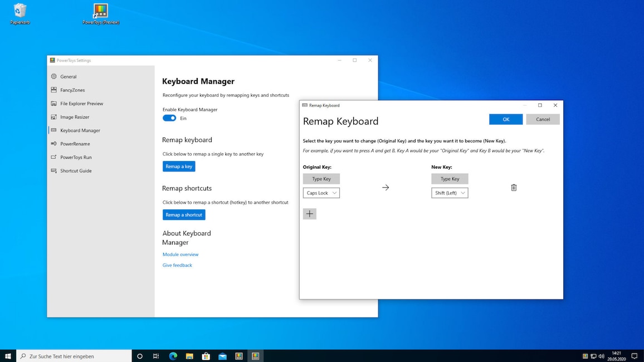644x362 pixels.
Task: Close the Remap Keyboard window
Action: pos(555,105)
